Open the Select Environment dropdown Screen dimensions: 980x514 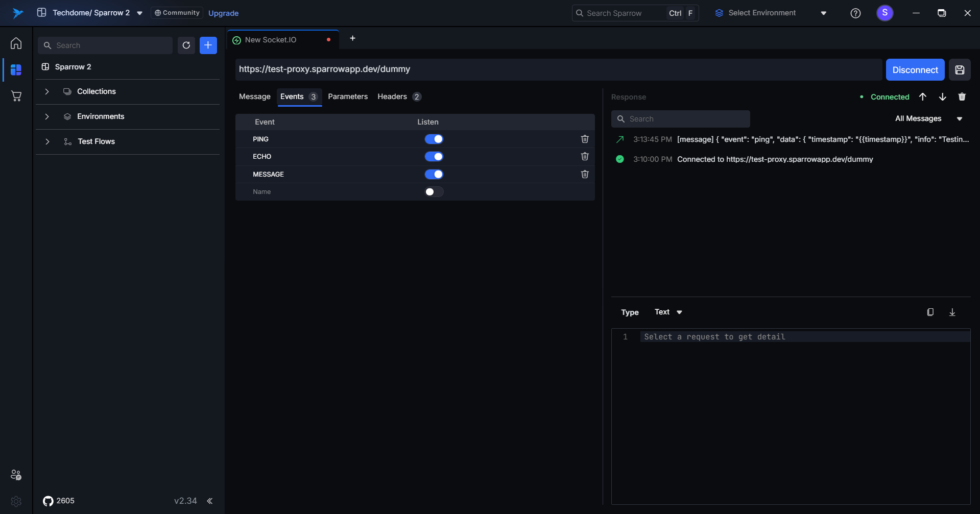point(770,13)
